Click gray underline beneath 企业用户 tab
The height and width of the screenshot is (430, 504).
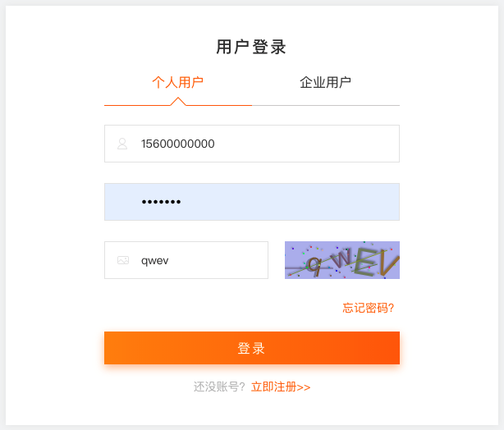click(326, 105)
